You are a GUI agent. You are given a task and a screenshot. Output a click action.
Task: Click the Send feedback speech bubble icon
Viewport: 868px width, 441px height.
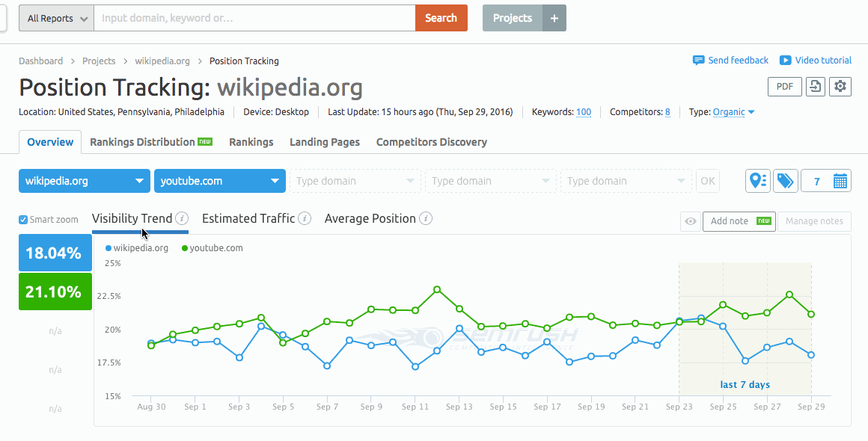tap(699, 61)
